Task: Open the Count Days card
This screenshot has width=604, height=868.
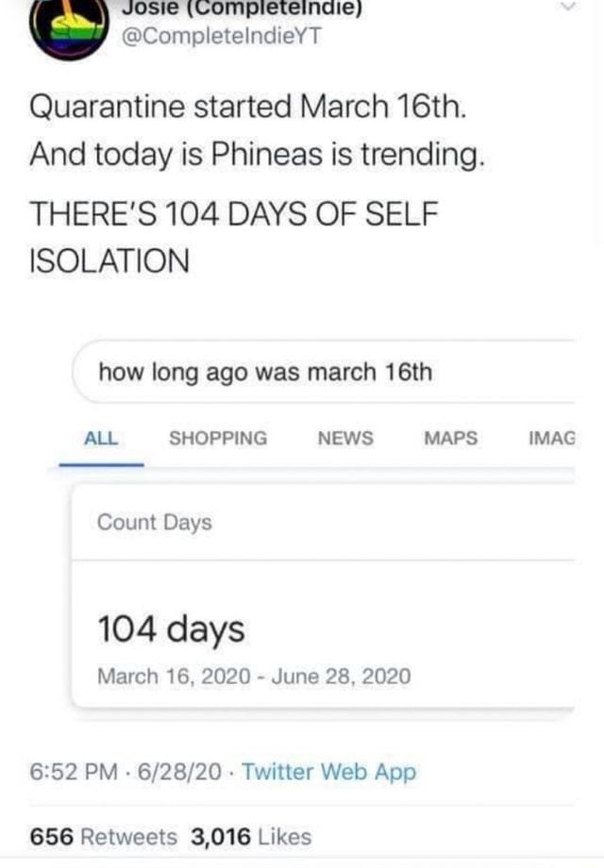Action: [x=154, y=522]
